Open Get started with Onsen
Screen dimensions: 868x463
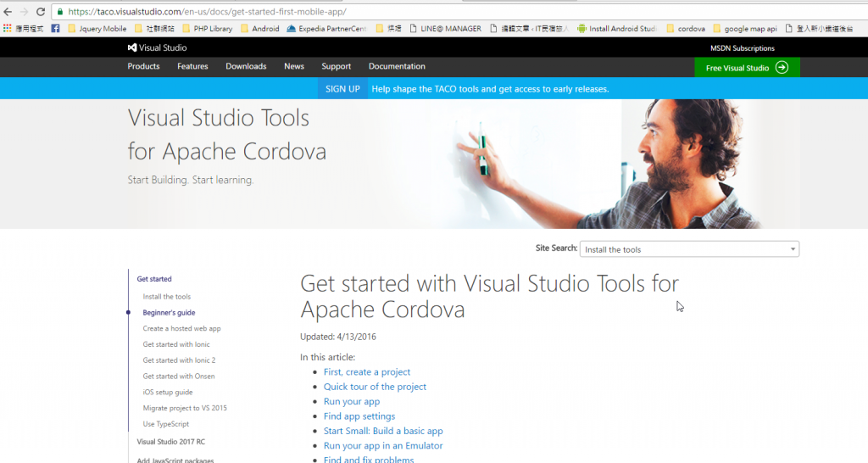pyautogui.click(x=179, y=376)
